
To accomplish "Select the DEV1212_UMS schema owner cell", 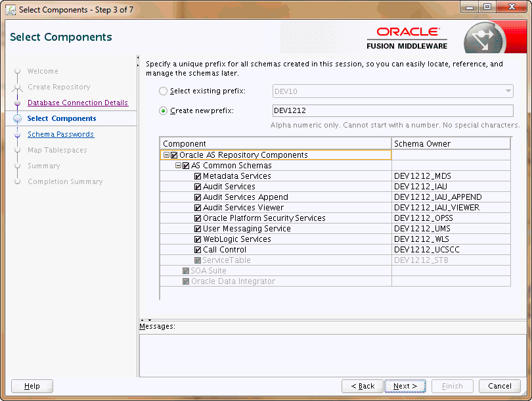I will tap(451, 229).
